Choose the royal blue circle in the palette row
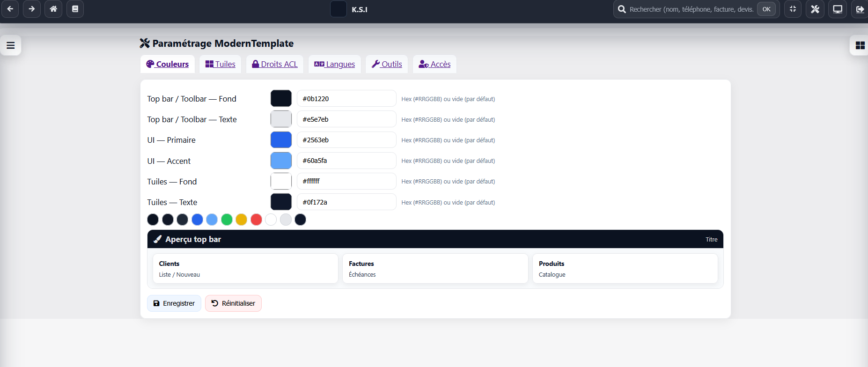Viewport: 868px width, 367px height. tap(197, 220)
